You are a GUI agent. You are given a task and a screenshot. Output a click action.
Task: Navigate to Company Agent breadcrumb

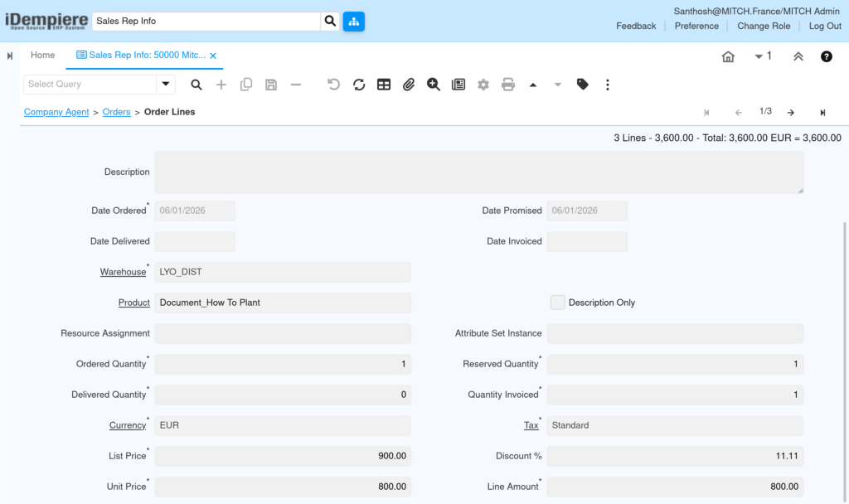(x=56, y=112)
